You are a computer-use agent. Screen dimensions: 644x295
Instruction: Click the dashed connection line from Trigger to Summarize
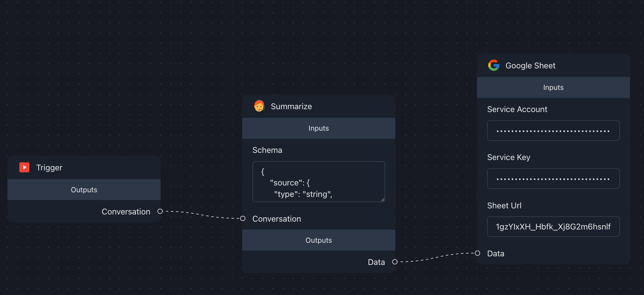click(201, 215)
